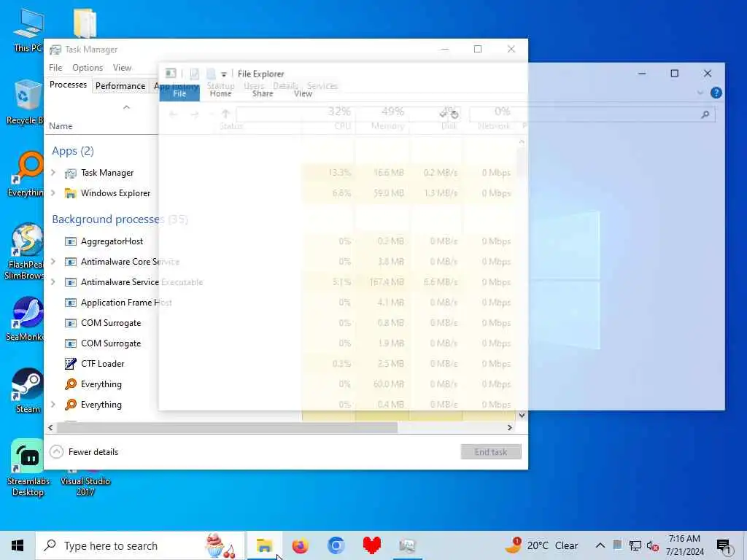Open the Options menu in Task Manager
747x560 pixels.
(x=88, y=68)
